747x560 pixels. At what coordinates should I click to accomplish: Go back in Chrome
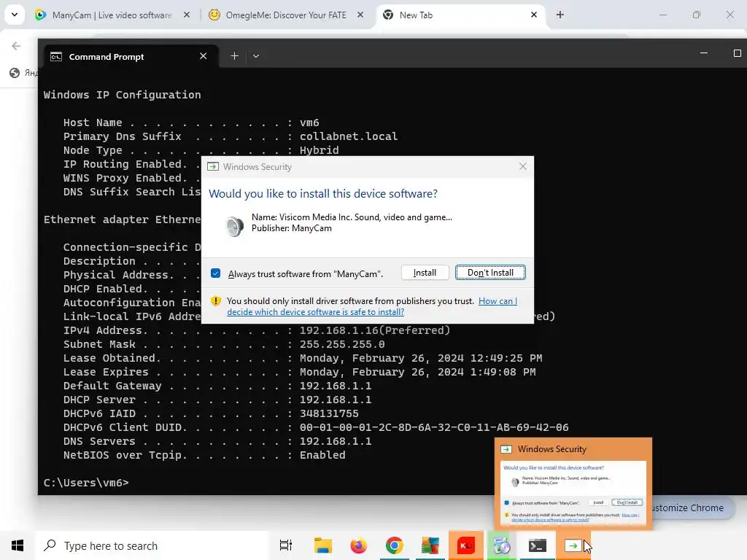(16, 46)
